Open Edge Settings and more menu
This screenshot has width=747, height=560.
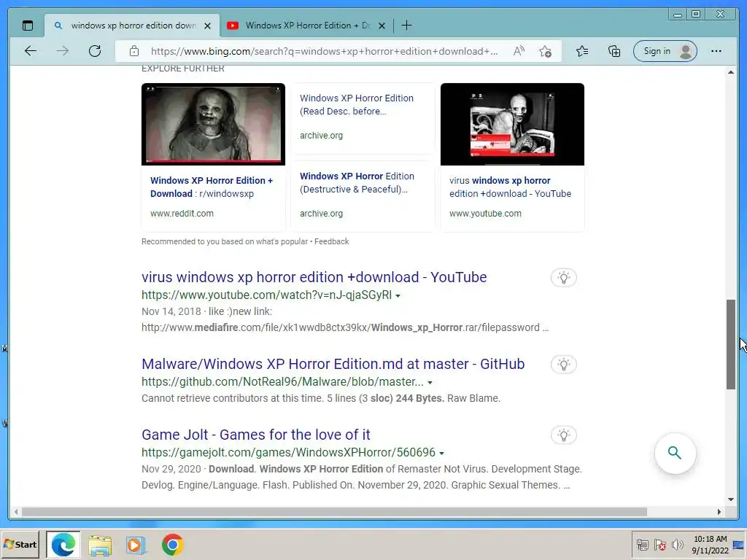click(716, 51)
